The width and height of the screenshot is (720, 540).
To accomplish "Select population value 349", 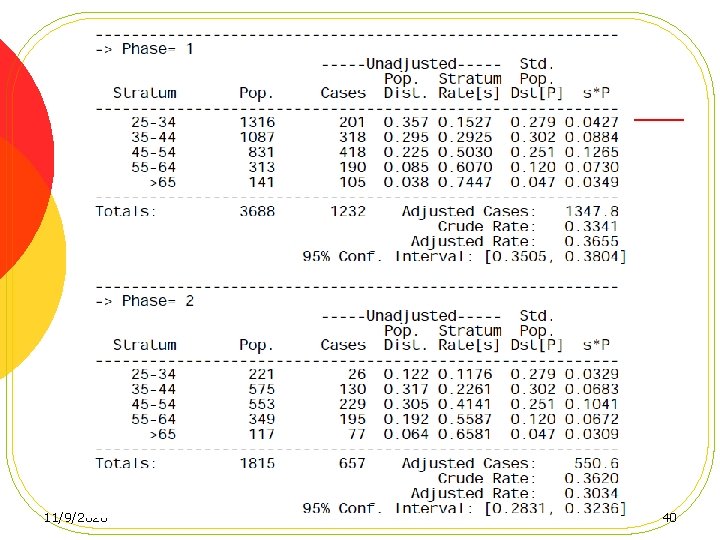I will 262,419.
